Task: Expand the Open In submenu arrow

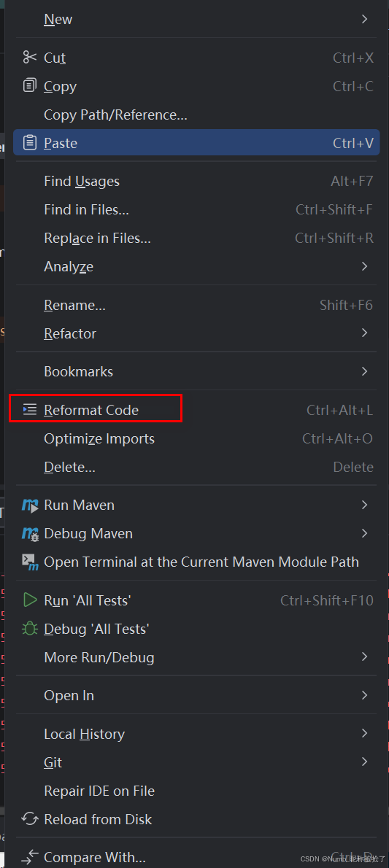Action: click(x=364, y=695)
